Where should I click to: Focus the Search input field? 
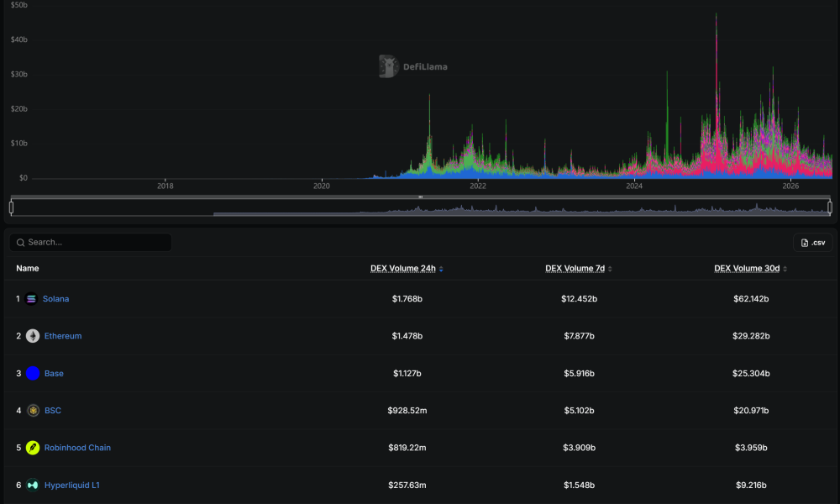[91, 243]
